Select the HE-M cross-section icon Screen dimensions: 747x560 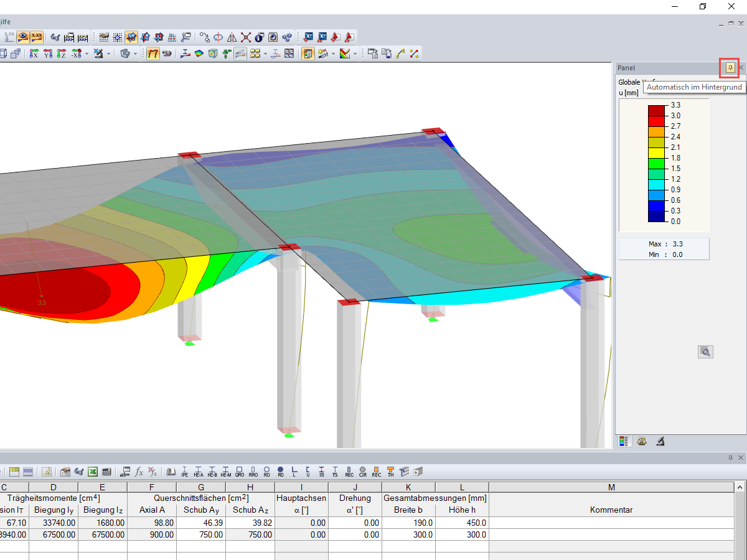tap(226, 472)
